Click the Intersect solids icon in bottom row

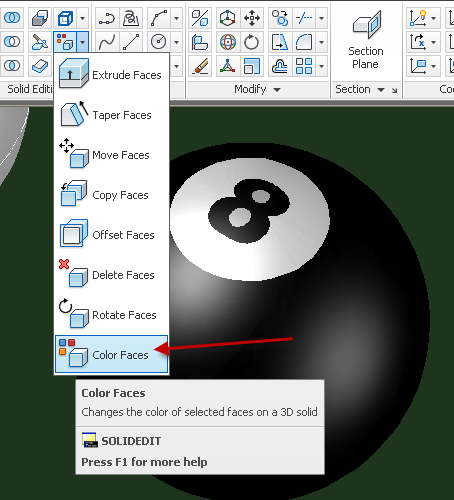12,65
